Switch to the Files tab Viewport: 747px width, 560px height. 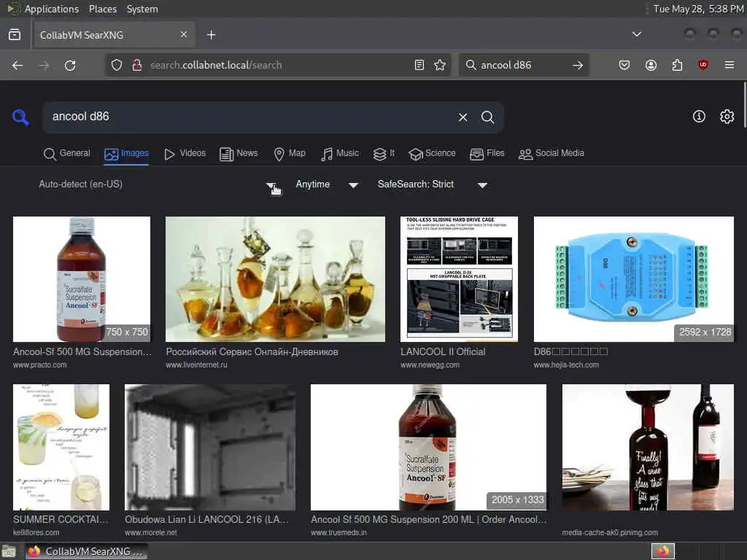(x=487, y=153)
